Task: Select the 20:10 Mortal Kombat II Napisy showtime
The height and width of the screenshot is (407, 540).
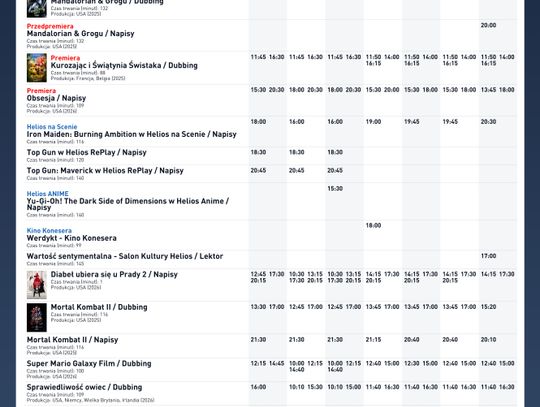Action: (488, 340)
